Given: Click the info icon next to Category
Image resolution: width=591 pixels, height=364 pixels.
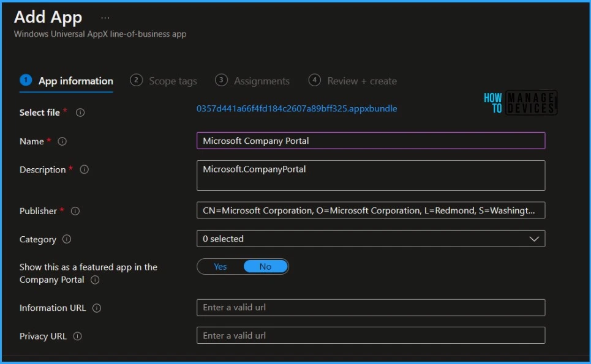Looking at the screenshot, I should (x=67, y=239).
